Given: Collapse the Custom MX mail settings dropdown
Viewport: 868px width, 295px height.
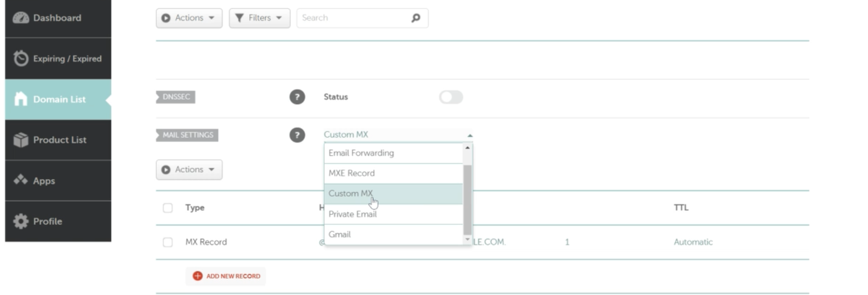Looking at the screenshot, I should (398, 134).
